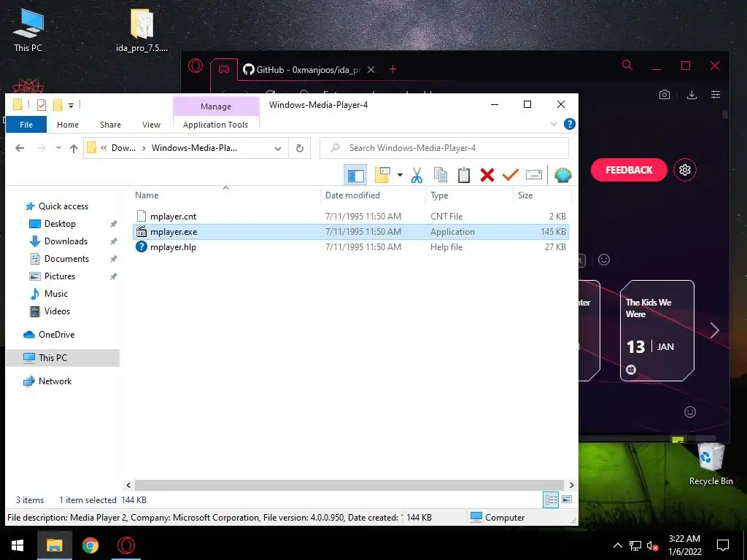Open Google Chrome from the taskbar
This screenshot has height=560, width=747.
tap(90, 545)
